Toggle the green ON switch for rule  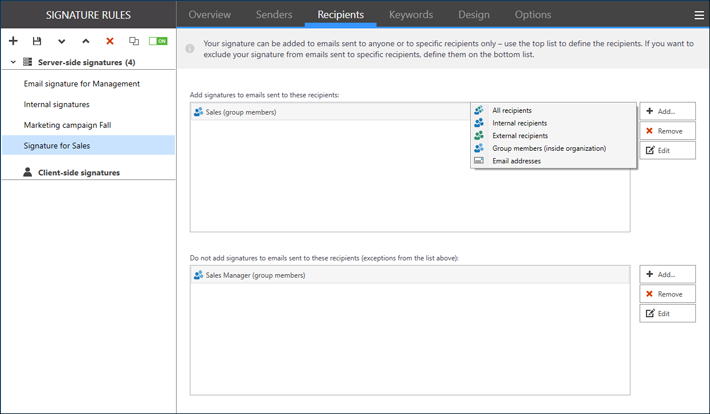click(158, 41)
